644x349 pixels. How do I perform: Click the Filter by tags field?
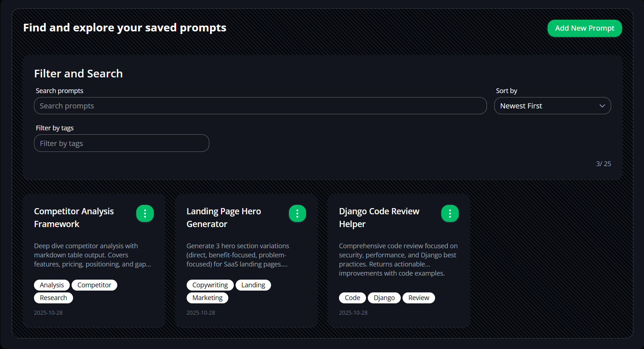[x=121, y=143]
